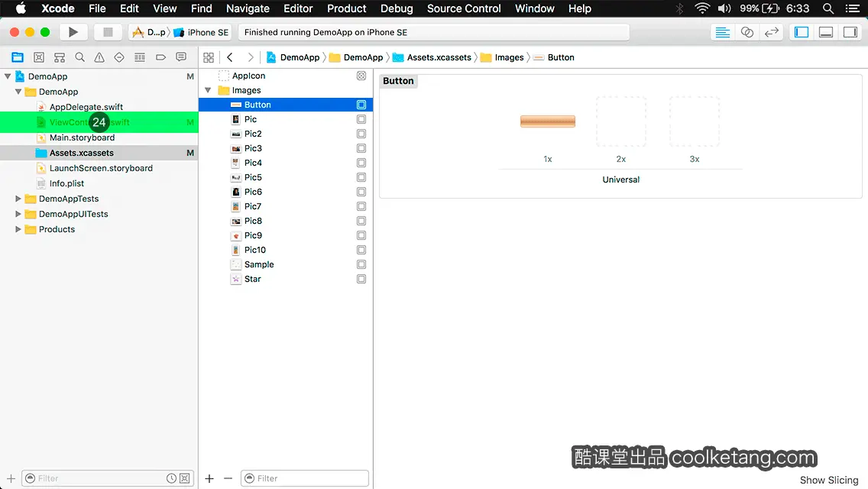The image size is (868, 489).
Task: Click the type indicator box on Sample row
Action: pos(361,264)
